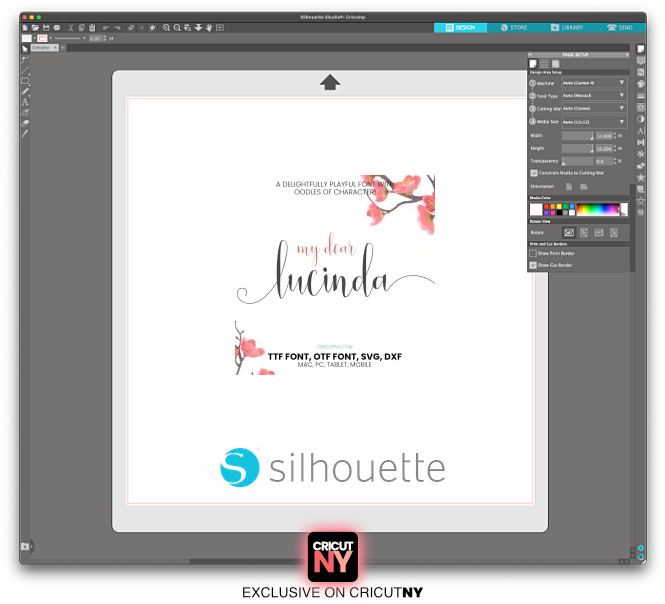This screenshot has width=665, height=604.
Task: Click the grid settings tab icon
Action: [x=544, y=64]
